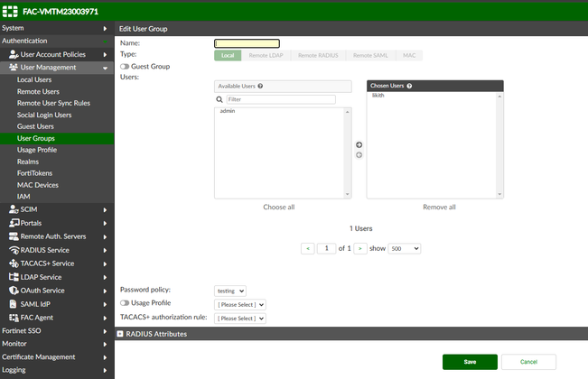Select Remote RADIUS group type
Screen dimensions: 588x379
318,55
